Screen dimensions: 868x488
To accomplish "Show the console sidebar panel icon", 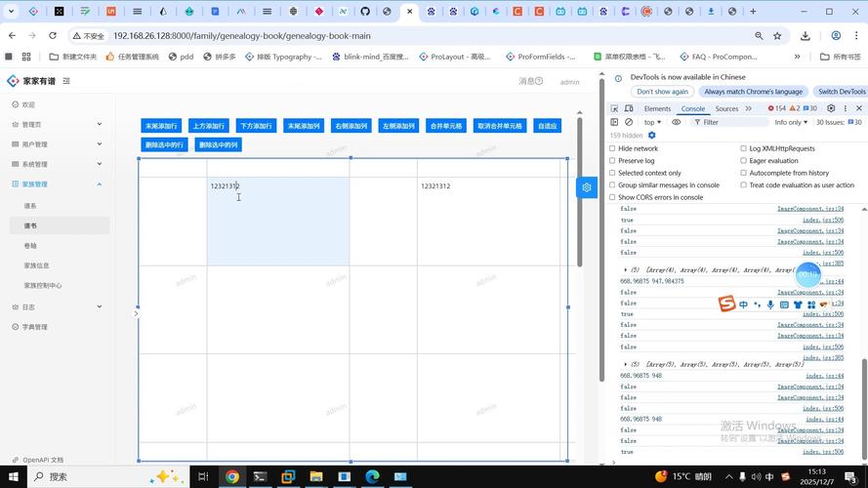I will [x=614, y=122].
